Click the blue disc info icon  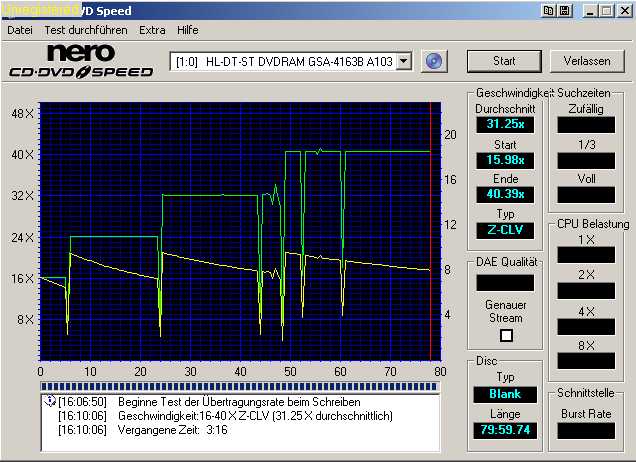434,61
